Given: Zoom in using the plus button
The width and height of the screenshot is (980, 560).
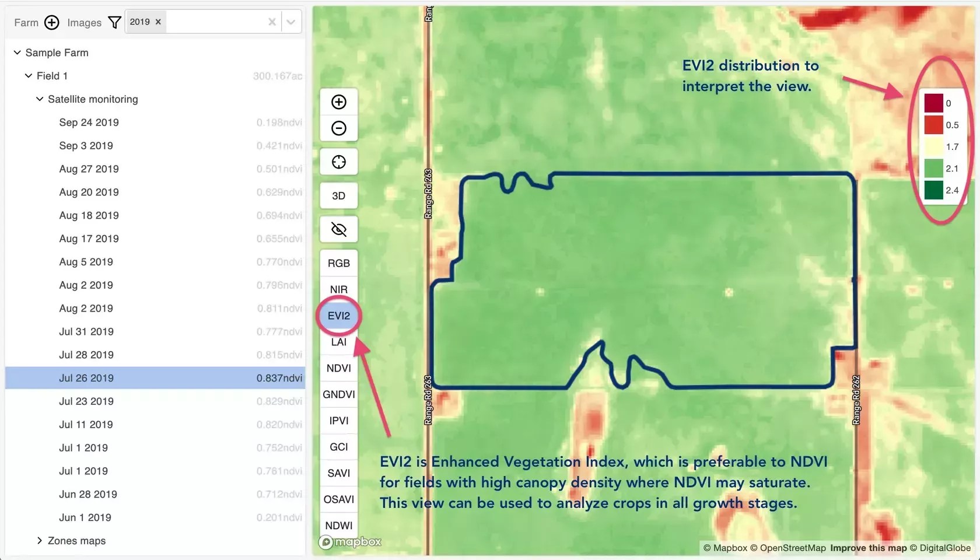Looking at the screenshot, I should (x=338, y=101).
